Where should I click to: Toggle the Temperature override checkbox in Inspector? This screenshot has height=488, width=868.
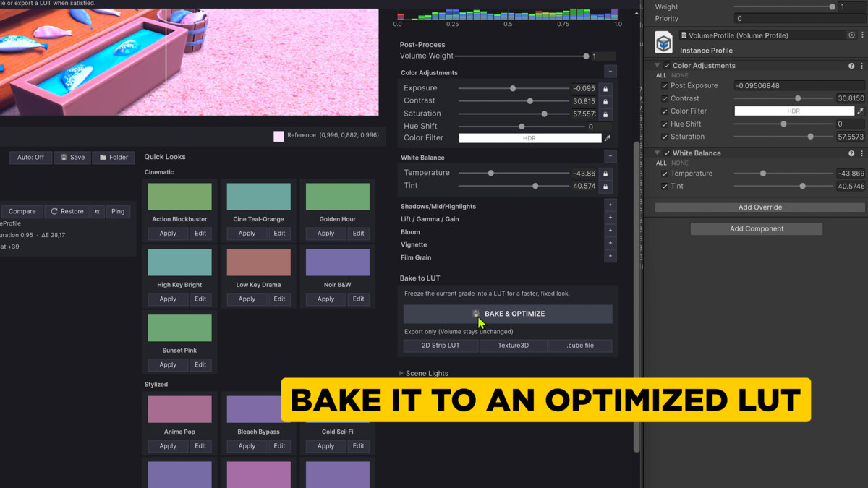click(665, 174)
